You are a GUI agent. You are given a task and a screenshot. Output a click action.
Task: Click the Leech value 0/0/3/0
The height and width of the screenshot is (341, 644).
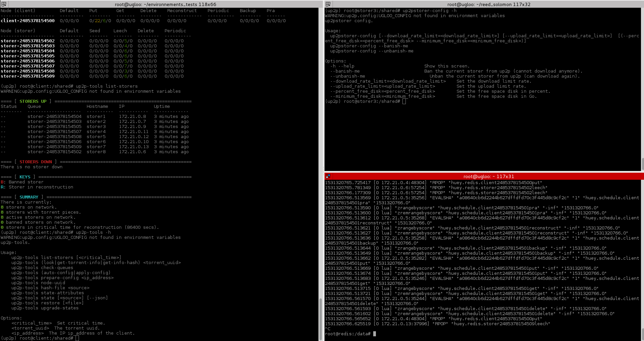(123, 71)
